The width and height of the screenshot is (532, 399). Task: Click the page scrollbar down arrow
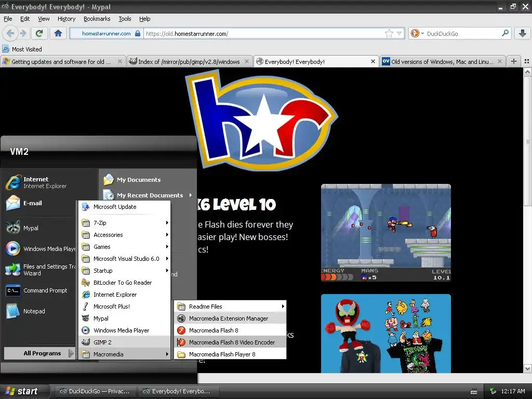[x=527, y=368]
